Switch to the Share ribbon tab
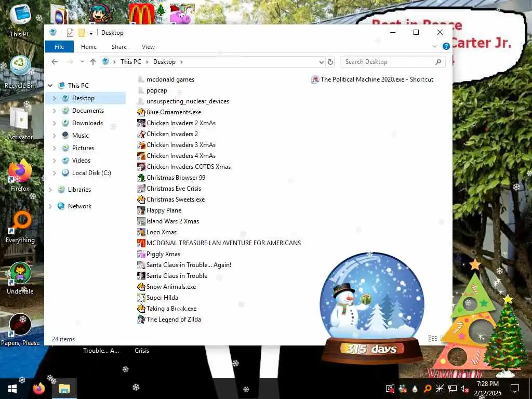 (119, 47)
